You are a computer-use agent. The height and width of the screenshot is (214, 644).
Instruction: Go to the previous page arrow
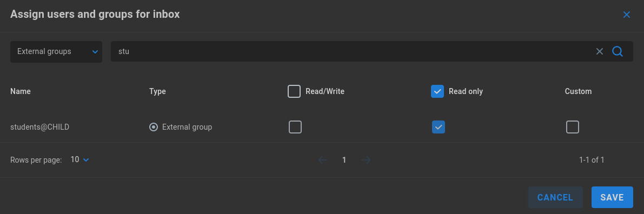323,160
